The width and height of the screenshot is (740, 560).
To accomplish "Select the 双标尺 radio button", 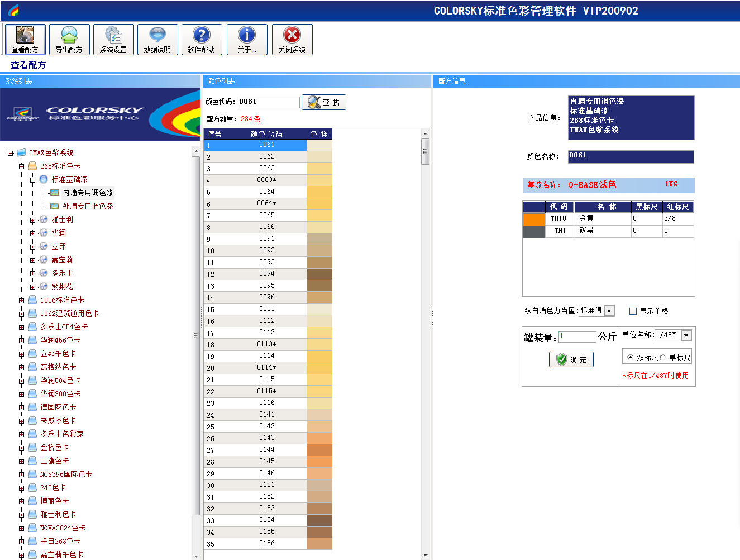I will pyautogui.click(x=631, y=357).
